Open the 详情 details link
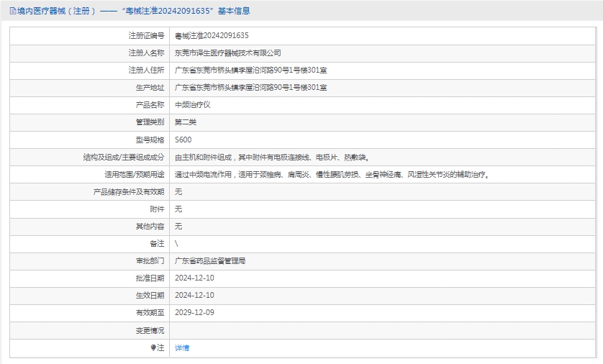Image resolution: width=603 pixels, height=364 pixels. (182, 347)
